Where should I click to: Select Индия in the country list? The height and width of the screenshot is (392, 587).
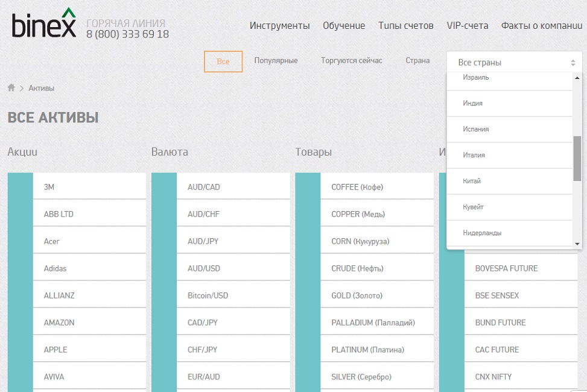point(510,103)
